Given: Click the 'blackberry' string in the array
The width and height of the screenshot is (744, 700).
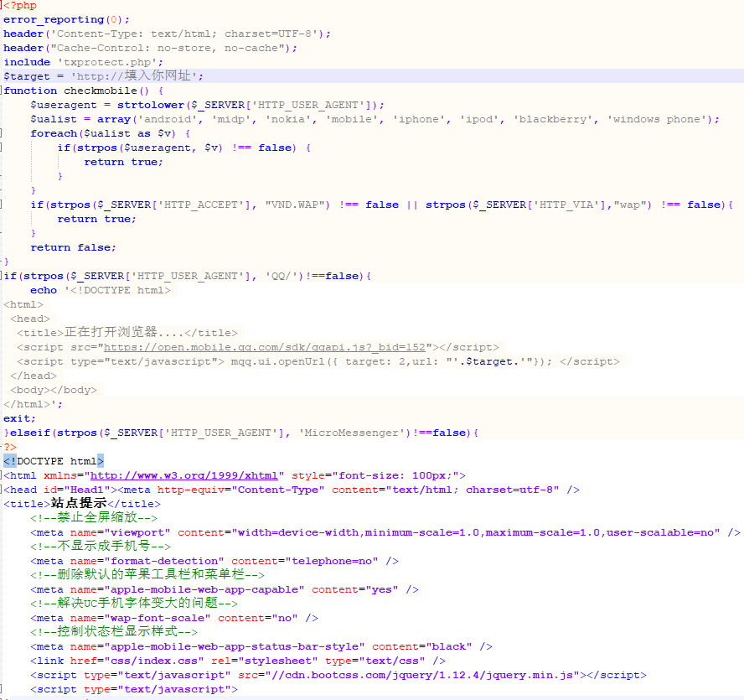Looking at the screenshot, I should [553, 120].
